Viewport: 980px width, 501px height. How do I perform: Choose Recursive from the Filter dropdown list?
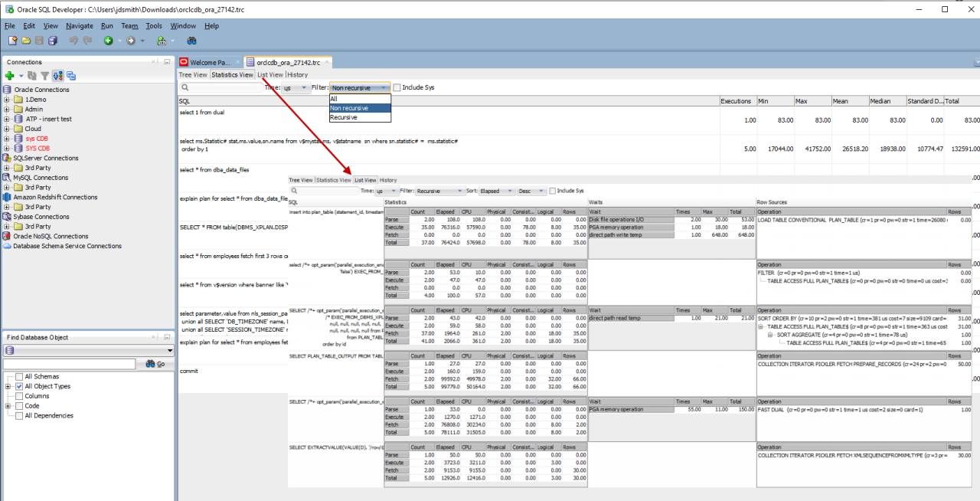(360, 118)
